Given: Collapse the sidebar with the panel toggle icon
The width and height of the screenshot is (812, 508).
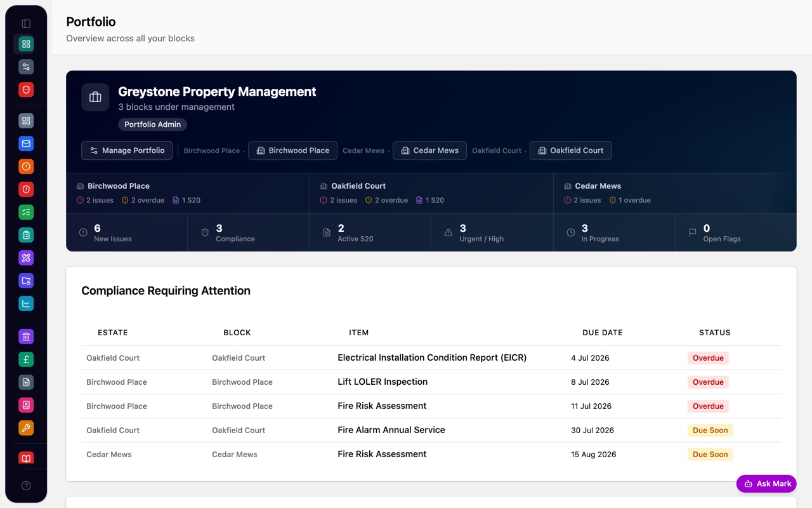Looking at the screenshot, I should [x=26, y=23].
